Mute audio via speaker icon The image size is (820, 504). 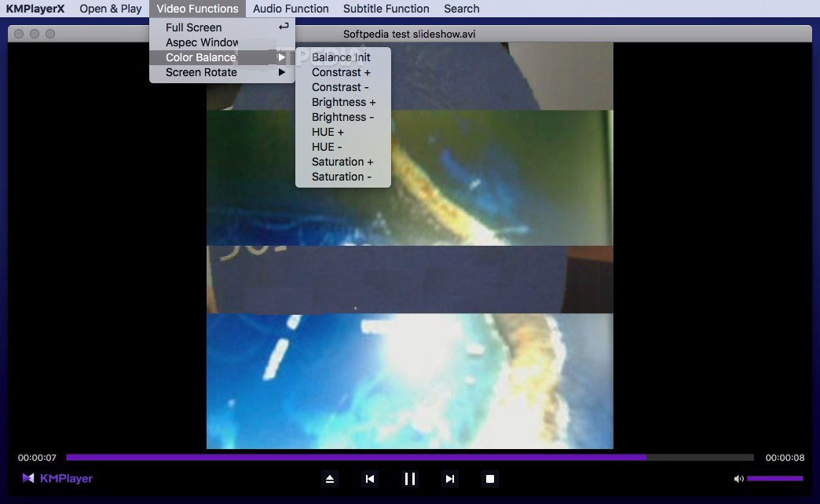pyautogui.click(x=738, y=478)
